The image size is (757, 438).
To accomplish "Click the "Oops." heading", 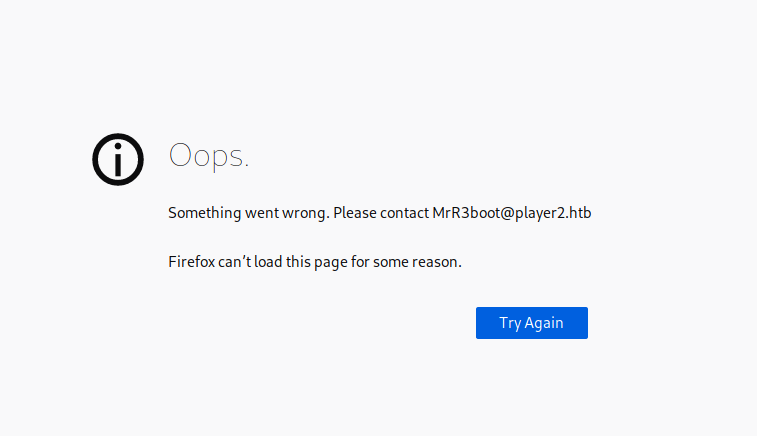I will tap(208, 156).
